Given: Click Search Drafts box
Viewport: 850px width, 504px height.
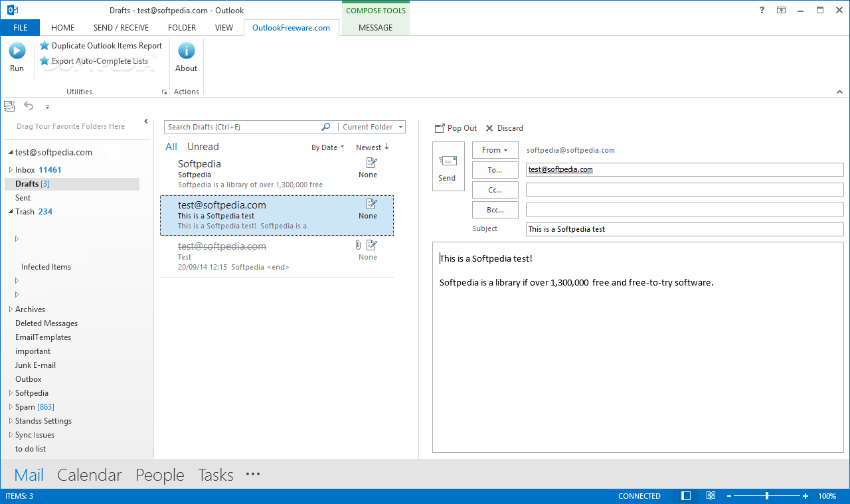Looking at the screenshot, I should click(242, 127).
